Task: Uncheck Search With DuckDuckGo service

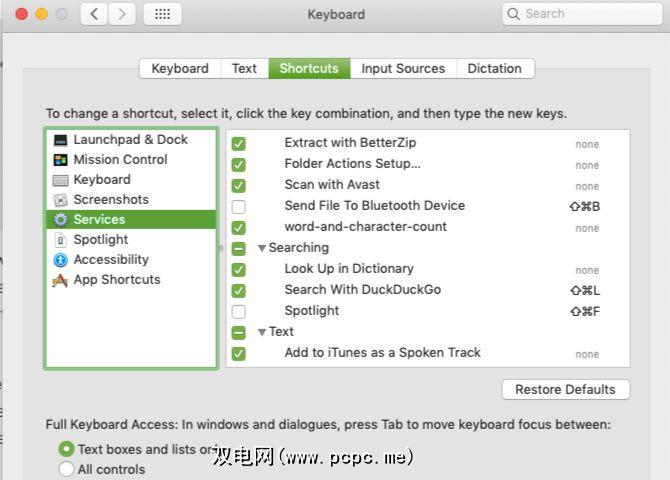Action: coord(239,291)
